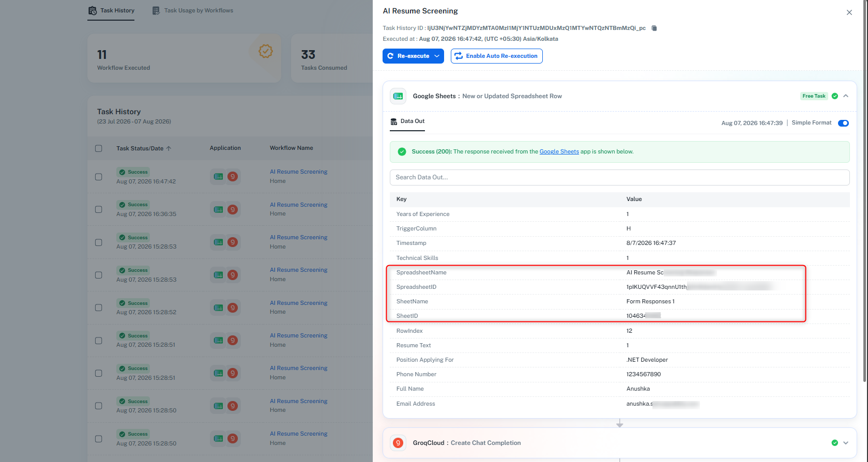Image resolution: width=868 pixels, height=462 pixels.
Task: Click the Timestamp value 8/7/2026 16:47:37
Action: (x=651, y=243)
